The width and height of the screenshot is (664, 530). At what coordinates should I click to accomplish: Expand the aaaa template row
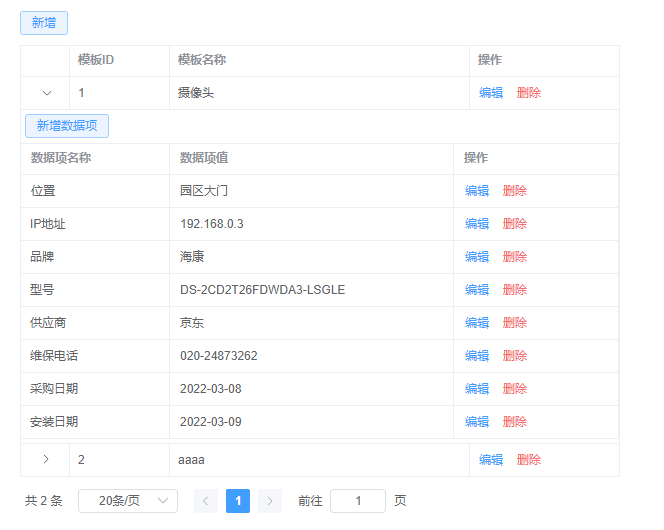[x=46, y=459]
